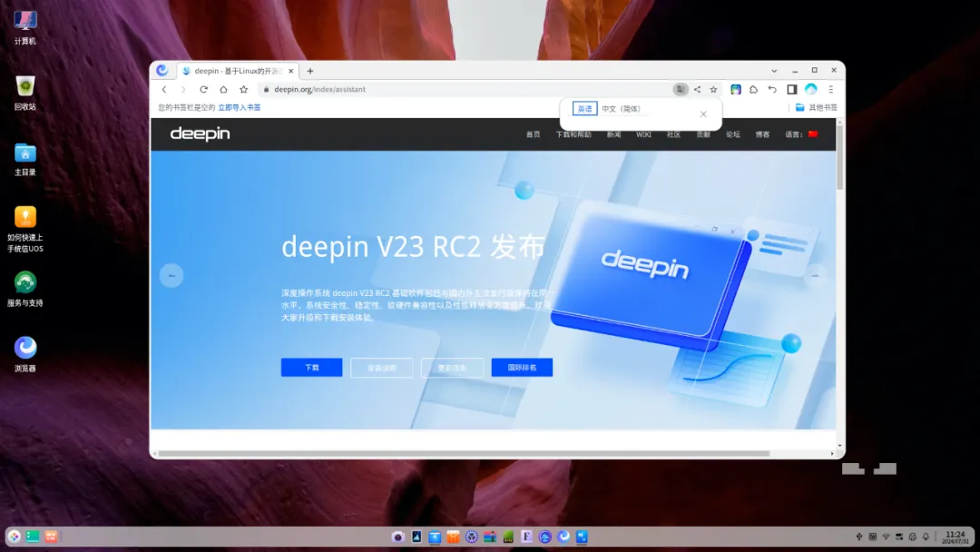980x552 pixels.
Task: Open 计算机 desktop icon
Action: [x=25, y=27]
